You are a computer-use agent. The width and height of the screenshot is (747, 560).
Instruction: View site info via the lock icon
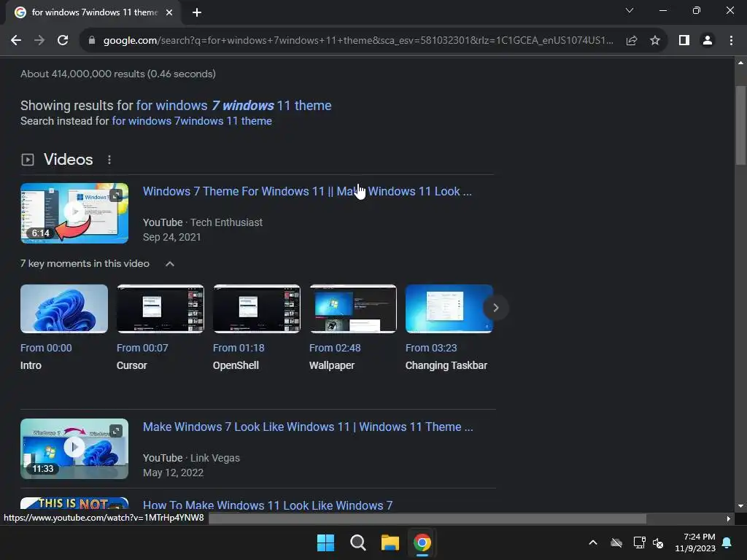click(92, 41)
